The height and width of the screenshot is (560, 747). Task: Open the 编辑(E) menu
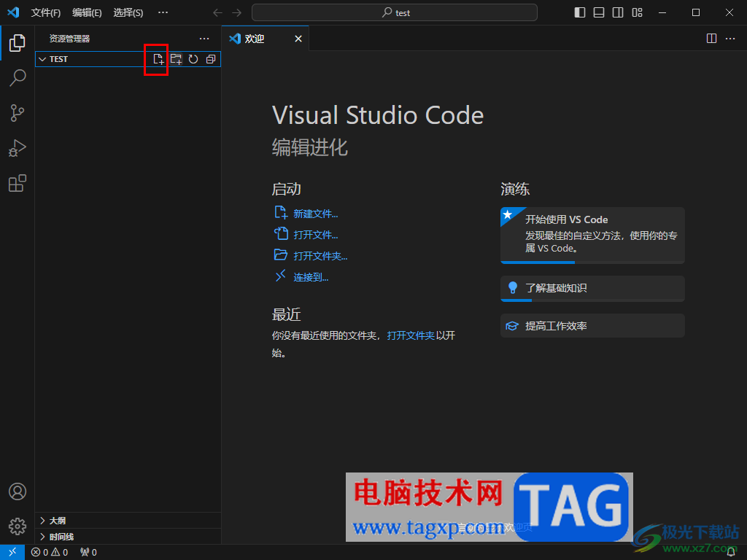tap(87, 13)
